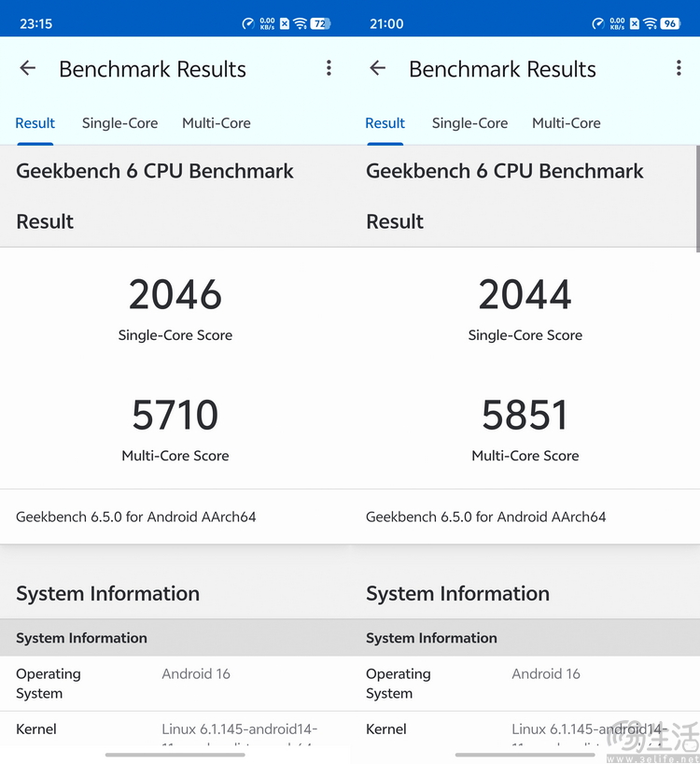The height and width of the screenshot is (764, 700).
Task: Open the Single-Core tab on right screen
Action: (469, 122)
